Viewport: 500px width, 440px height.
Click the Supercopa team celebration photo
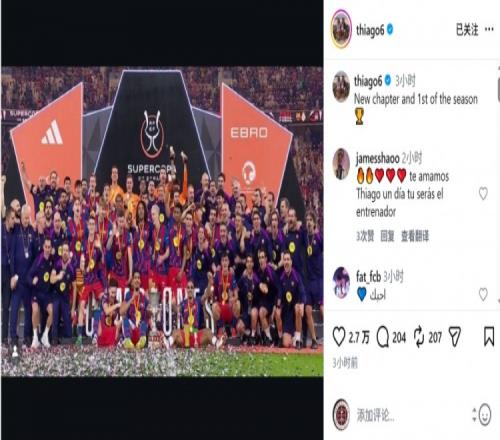coord(162,221)
